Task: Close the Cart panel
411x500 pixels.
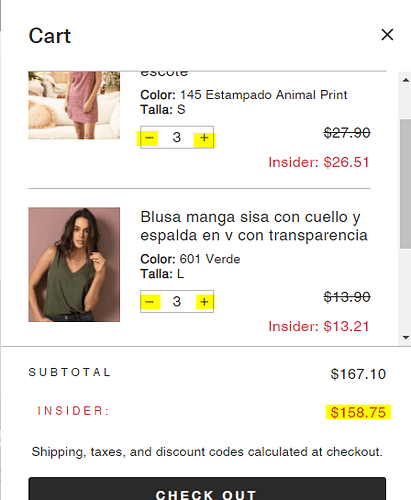Action: pyautogui.click(x=387, y=35)
